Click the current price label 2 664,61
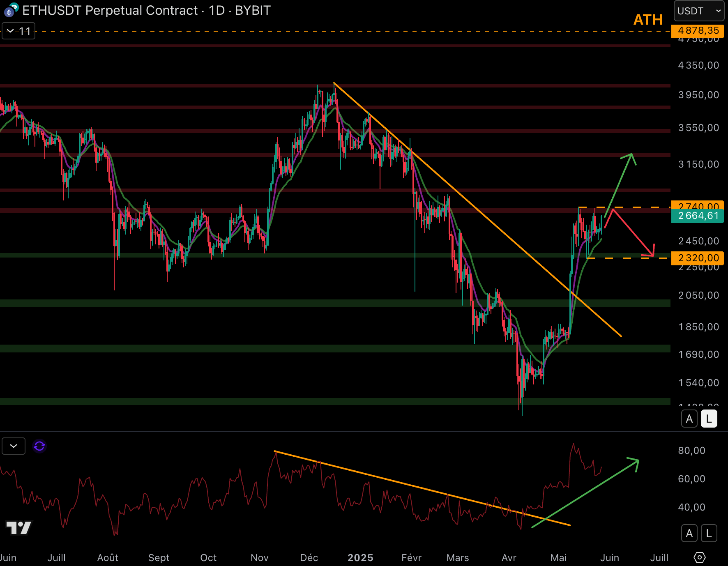This screenshot has width=728, height=566. 698,216
